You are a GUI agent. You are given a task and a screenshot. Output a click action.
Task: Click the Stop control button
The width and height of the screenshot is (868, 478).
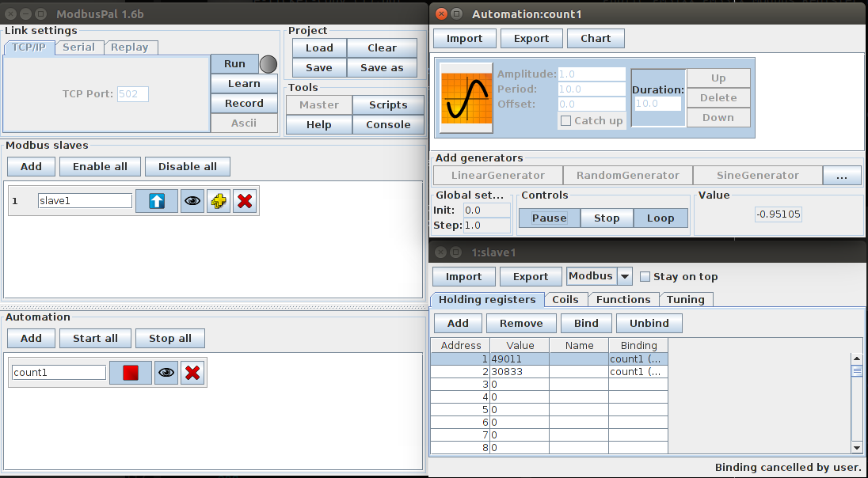(x=607, y=218)
